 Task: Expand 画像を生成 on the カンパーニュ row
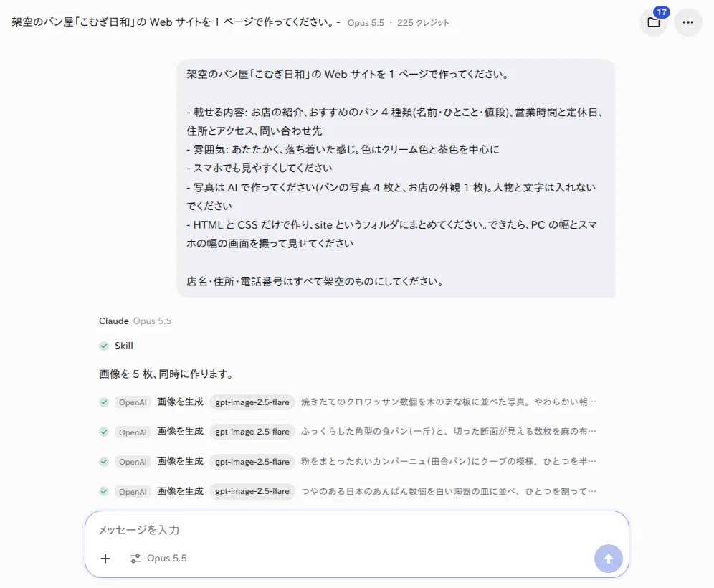point(181,461)
